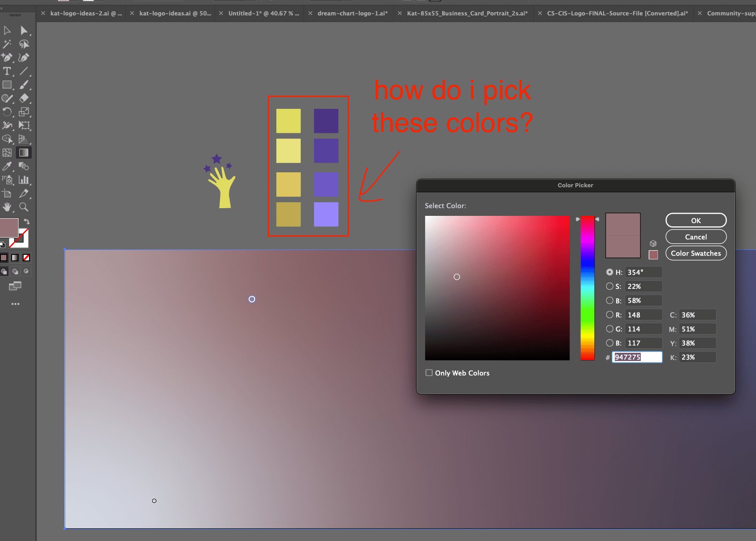756x541 pixels.
Task: Select the Zoom tool
Action: point(25,207)
